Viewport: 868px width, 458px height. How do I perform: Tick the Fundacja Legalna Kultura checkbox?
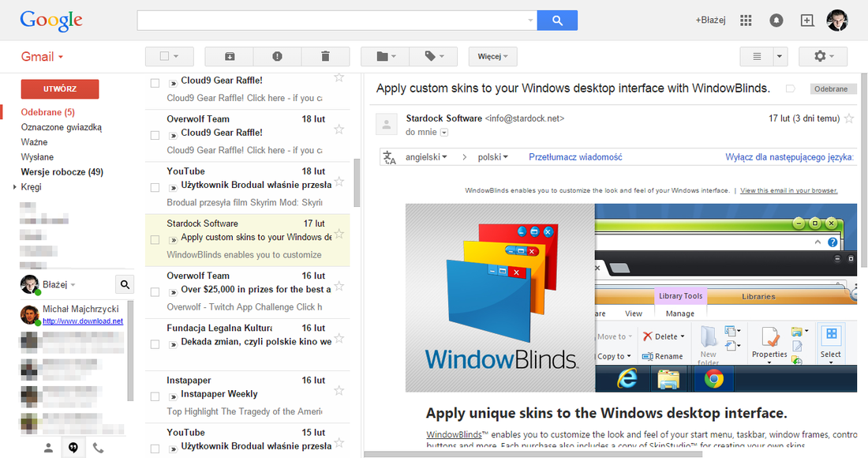click(155, 344)
